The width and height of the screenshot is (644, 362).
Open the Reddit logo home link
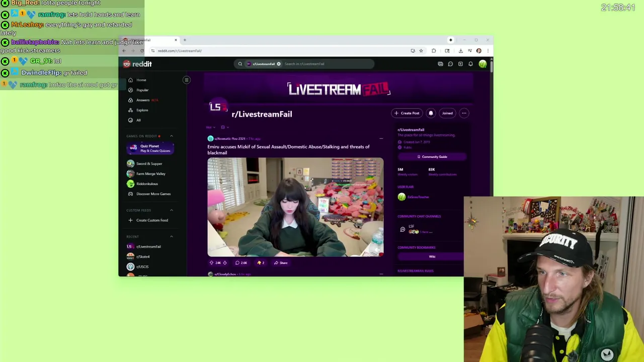click(x=137, y=64)
